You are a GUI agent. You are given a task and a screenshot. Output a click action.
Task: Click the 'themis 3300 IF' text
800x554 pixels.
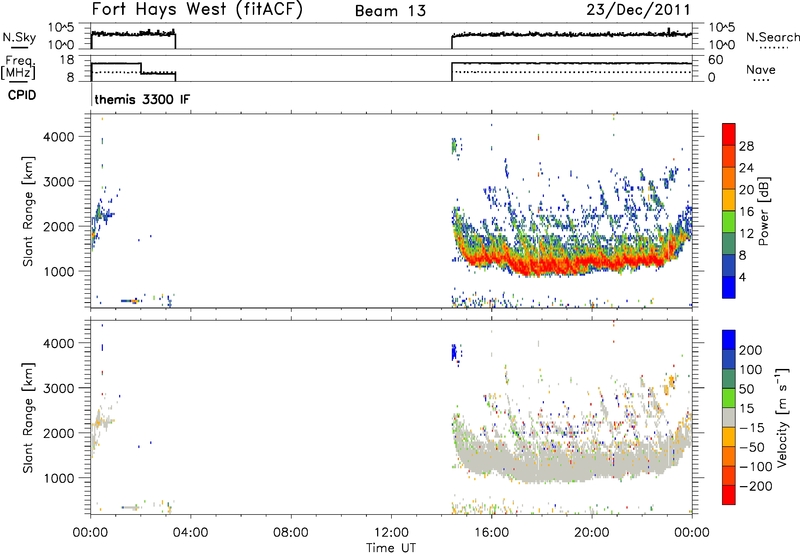142,99
